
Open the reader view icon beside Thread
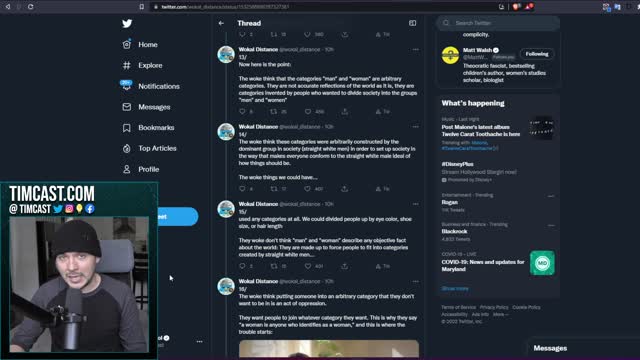[x=413, y=23]
